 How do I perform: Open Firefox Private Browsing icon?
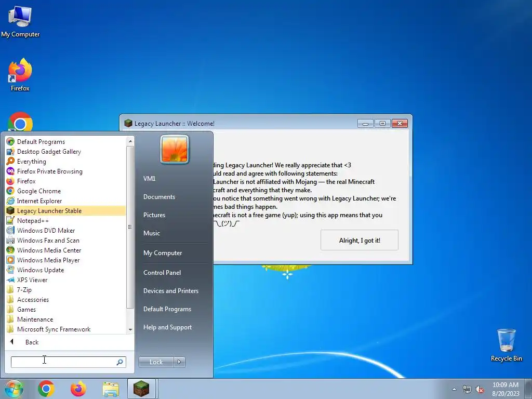coord(10,171)
